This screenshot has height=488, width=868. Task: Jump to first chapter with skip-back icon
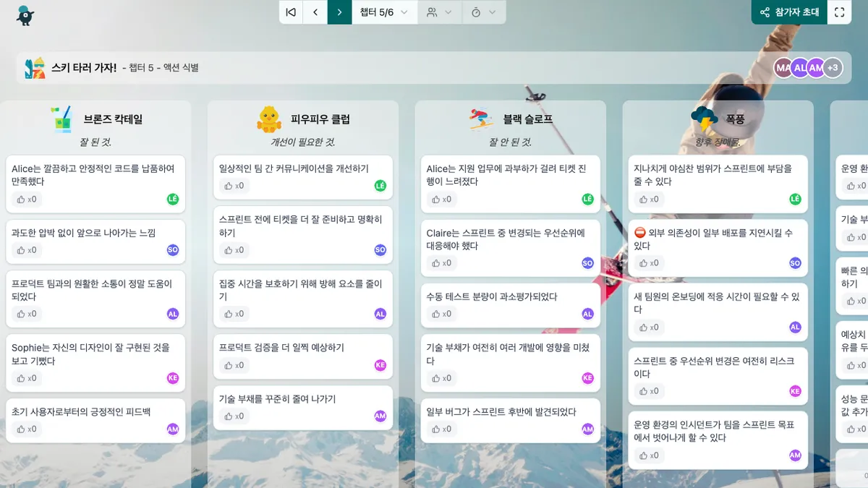coord(291,12)
